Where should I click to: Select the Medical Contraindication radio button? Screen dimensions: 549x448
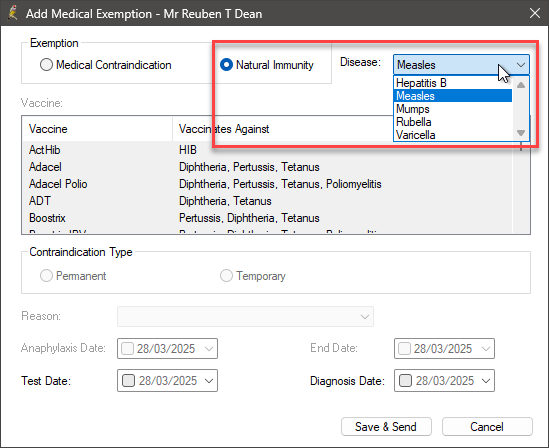46,65
